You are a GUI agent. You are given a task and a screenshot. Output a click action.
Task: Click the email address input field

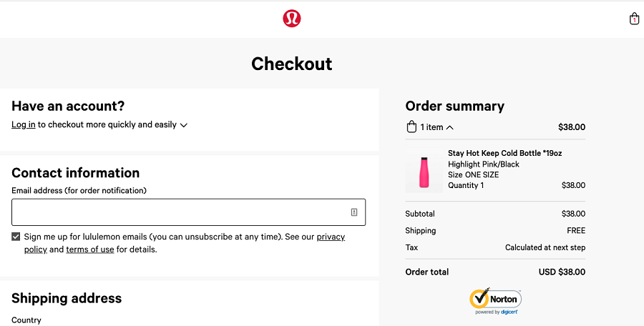coord(188,212)
